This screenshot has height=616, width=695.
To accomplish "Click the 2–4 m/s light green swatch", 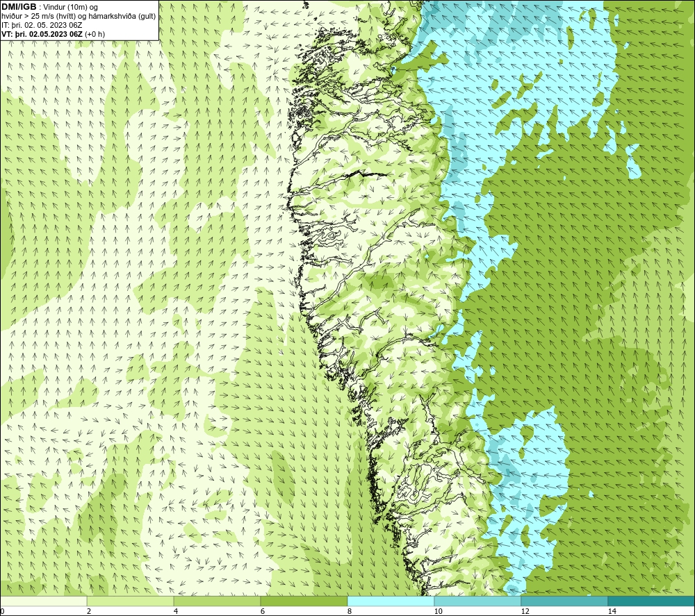I will click(x=131, y=601).
